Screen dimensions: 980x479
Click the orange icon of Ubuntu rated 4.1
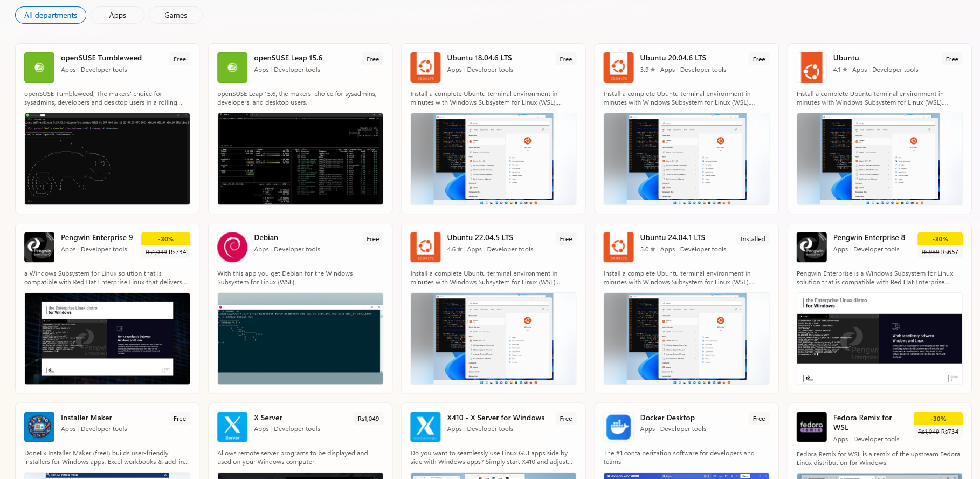(811, 67)
